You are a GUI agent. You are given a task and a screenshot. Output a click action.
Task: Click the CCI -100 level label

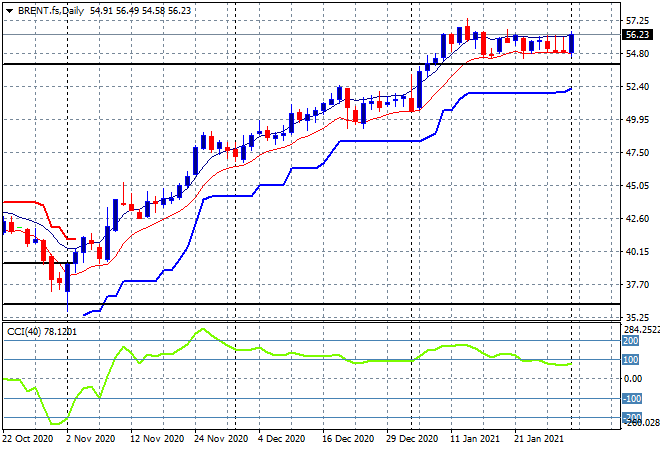click(x=633, y=398)
